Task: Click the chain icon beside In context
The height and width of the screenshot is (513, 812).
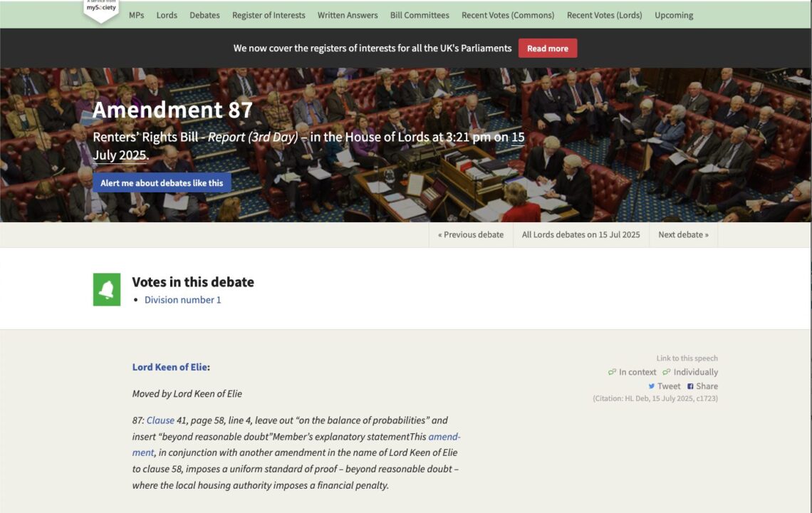Action: (x=612, y=372)
